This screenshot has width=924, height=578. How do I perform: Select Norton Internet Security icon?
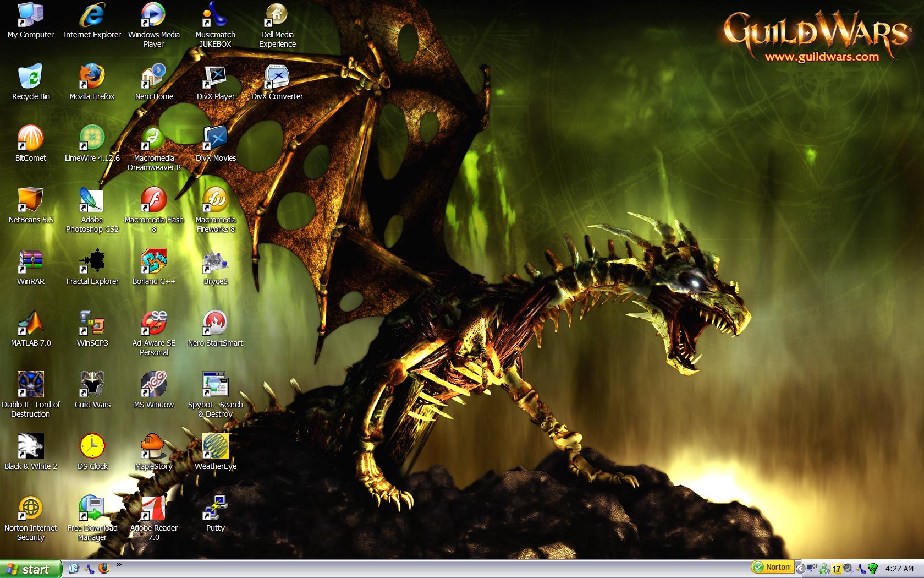(x=31, y=519)
